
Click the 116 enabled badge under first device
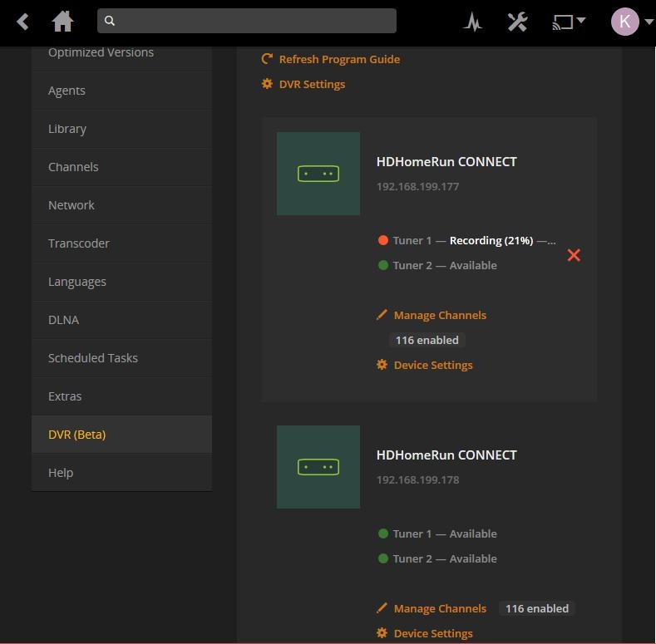pos(427,340)
